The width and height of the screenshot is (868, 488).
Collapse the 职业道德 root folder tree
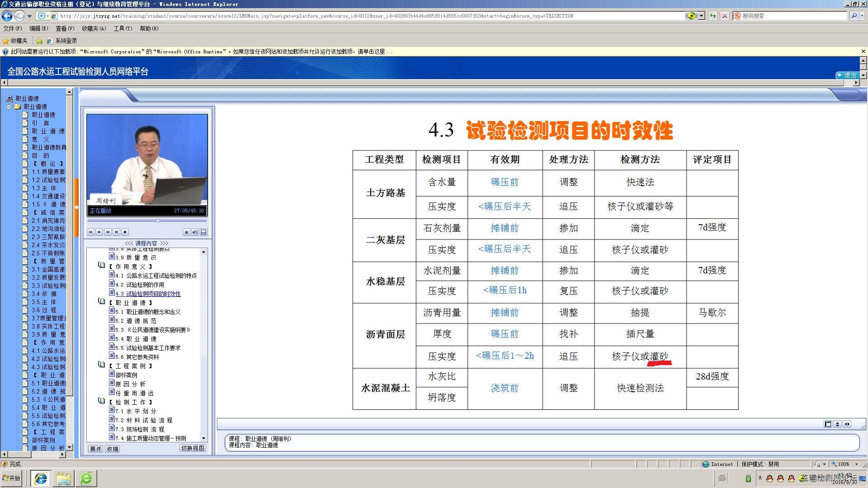(x=9, y=107)
